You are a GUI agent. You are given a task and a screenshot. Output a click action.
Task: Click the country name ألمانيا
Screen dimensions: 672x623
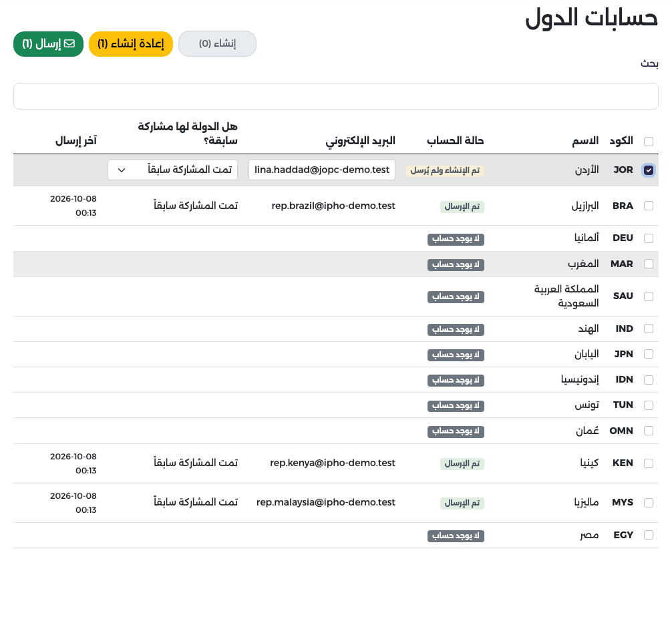tap(586, 238)
